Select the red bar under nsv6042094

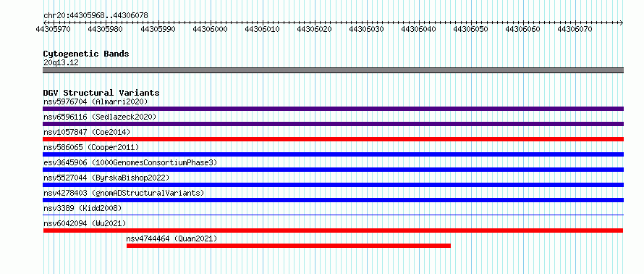tap(333, 231)
